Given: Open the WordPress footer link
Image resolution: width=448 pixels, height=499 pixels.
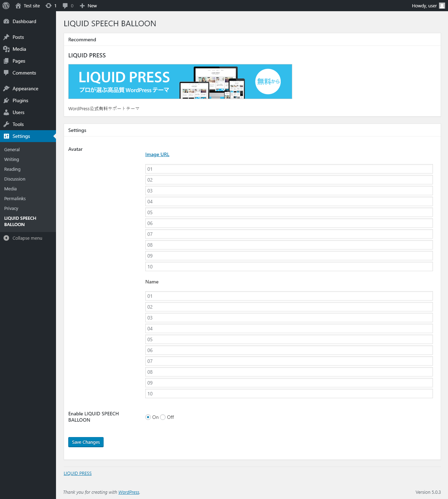Looking at the screenshot, I should pos(129,492).
